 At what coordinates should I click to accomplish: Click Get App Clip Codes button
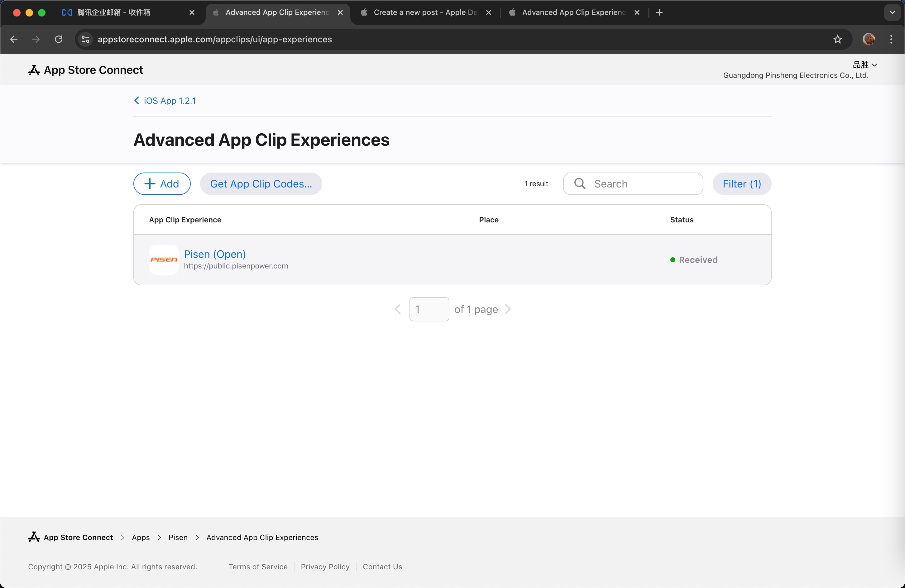click(x=261, y=184)
